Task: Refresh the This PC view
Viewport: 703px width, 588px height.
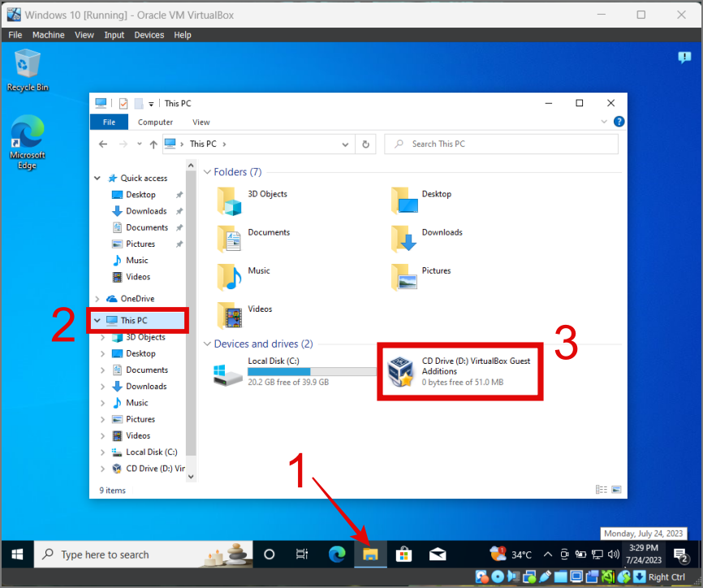Action: (x=366, y=144)
